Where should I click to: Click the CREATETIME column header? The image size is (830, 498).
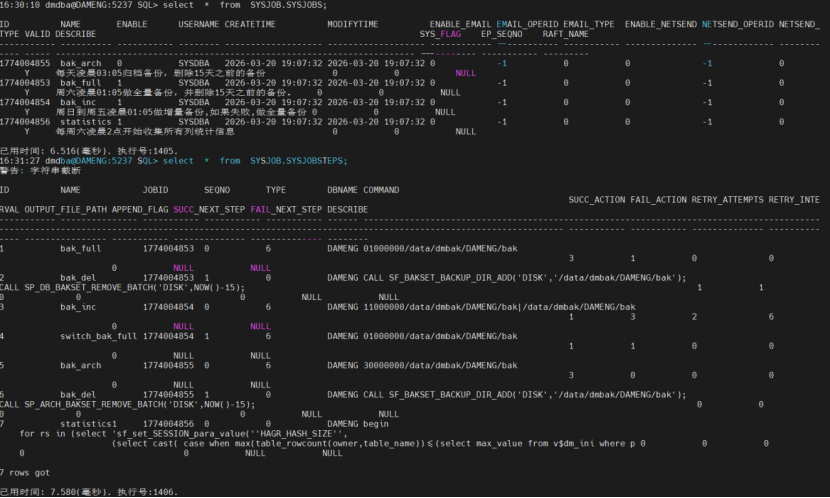(x=250, y=24)
